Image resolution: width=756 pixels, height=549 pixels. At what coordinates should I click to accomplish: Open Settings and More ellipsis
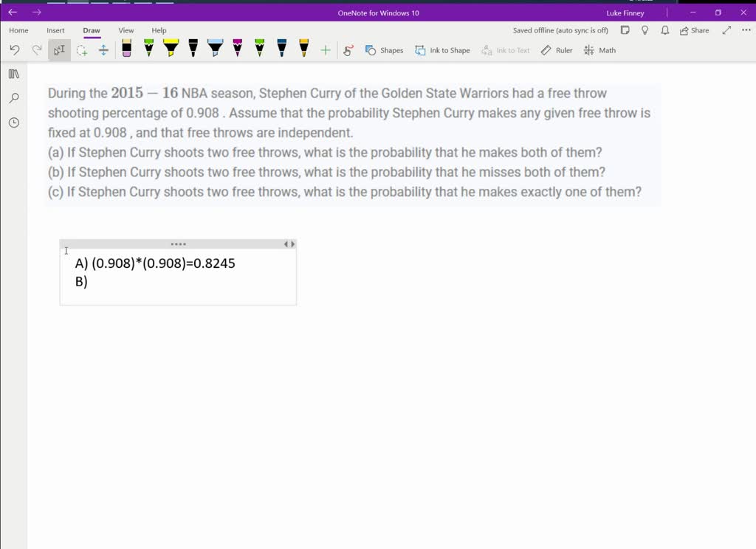click(x=746, y=30)
